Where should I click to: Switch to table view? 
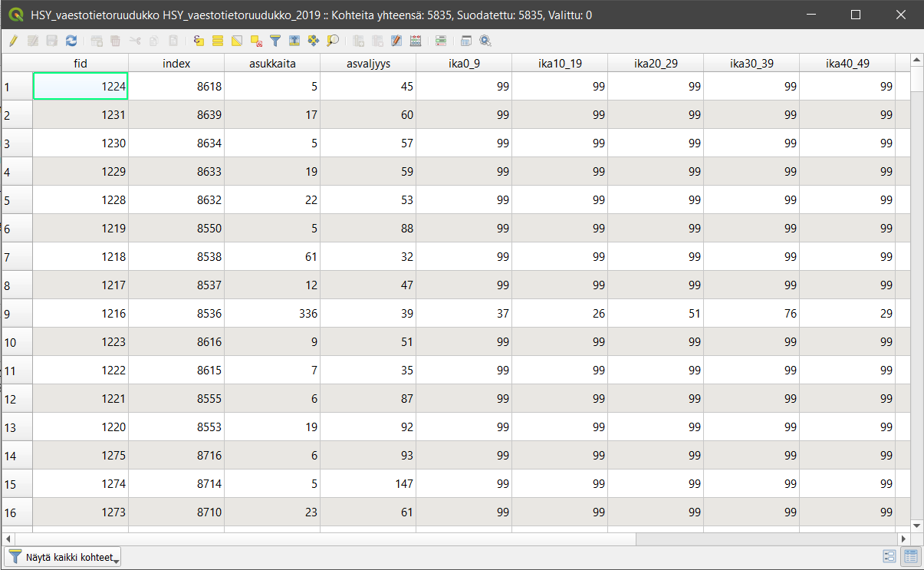(911, 556)
